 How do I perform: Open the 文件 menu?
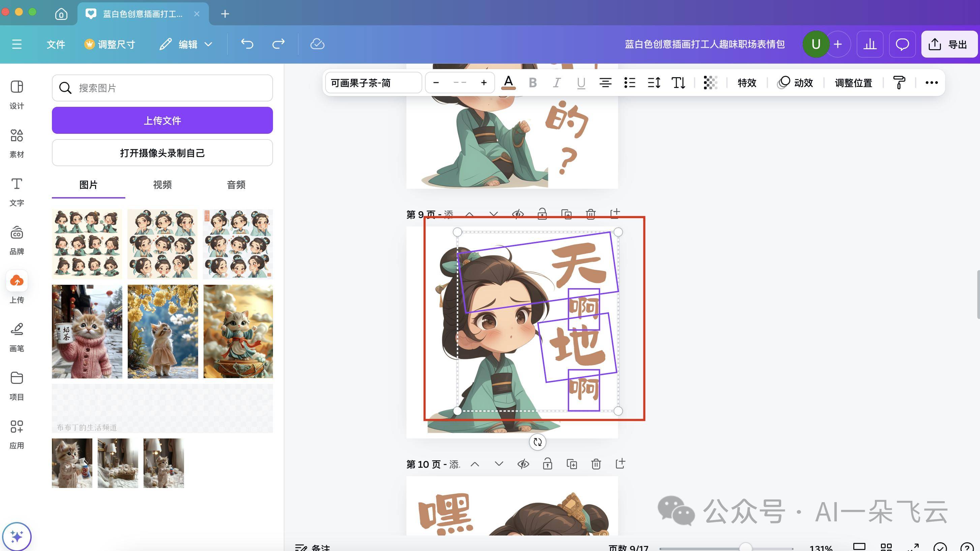56,44
